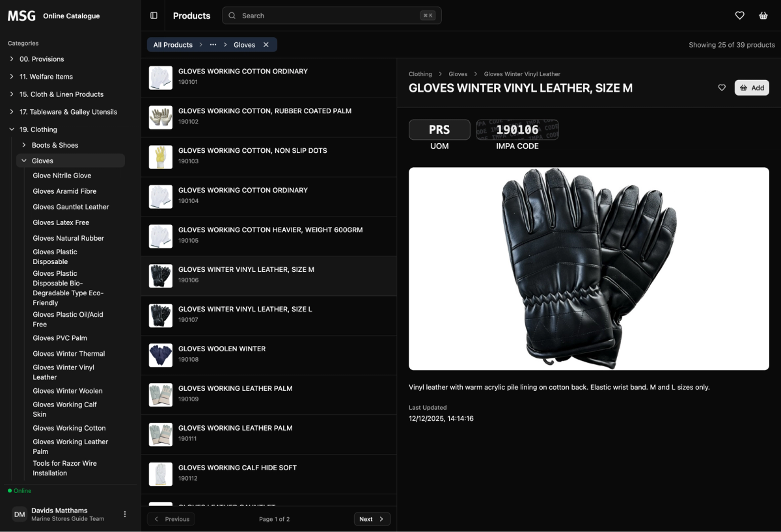Click the Online status indicator
781x532 pixels.
tap(20, 491)
